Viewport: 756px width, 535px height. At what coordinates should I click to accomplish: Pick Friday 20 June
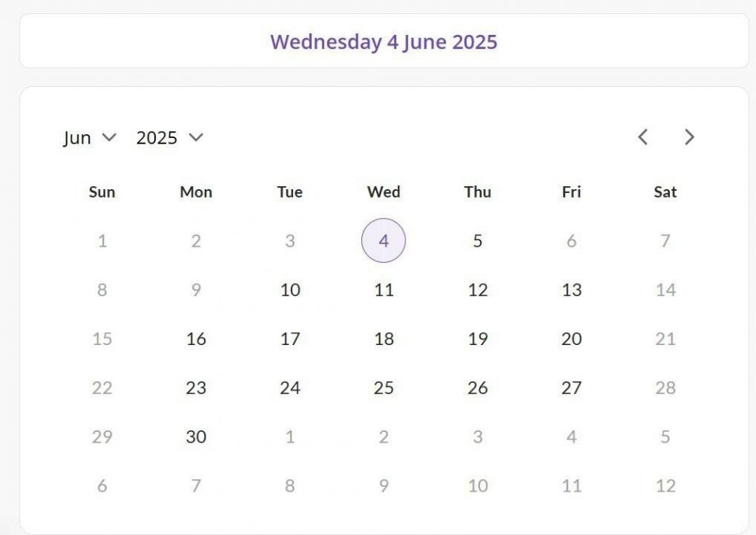tap(571, 339)
